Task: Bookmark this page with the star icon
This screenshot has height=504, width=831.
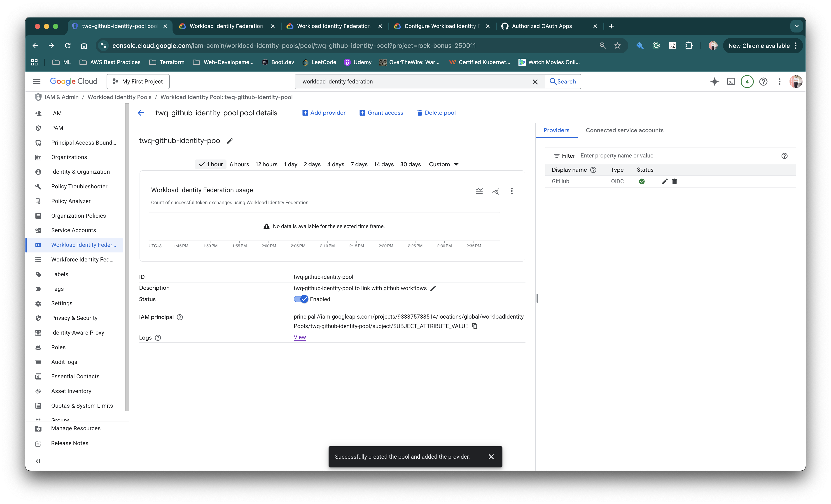Action: (617, 46)
